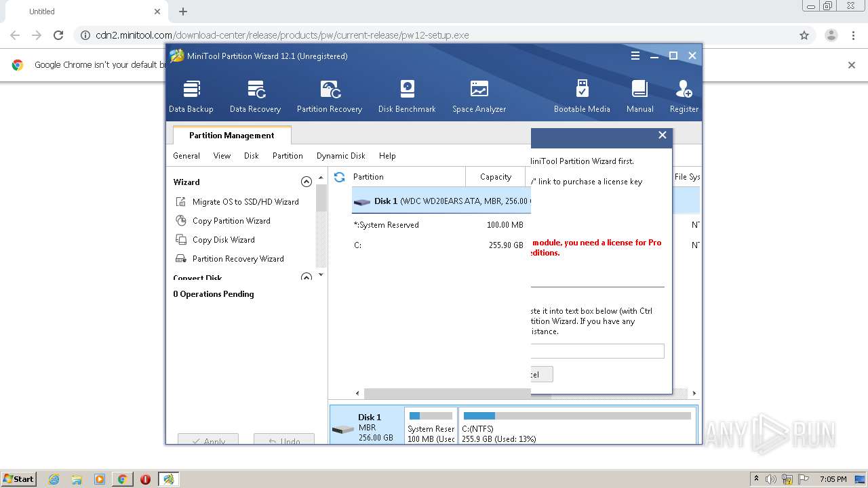Launch Migrate OS to SSD/HD Wizard
The width and height of the screenshot is (868, 488).
(245, 202)
